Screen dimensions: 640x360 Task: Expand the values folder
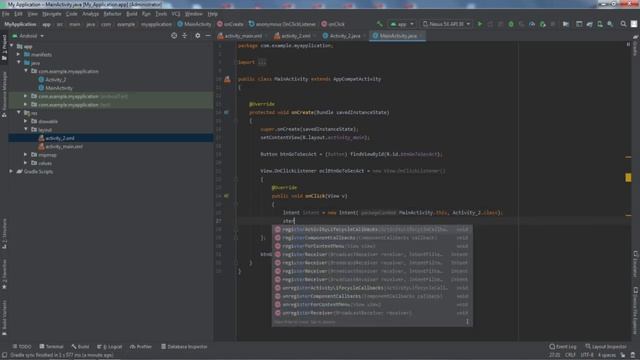[x=26, y=163]
